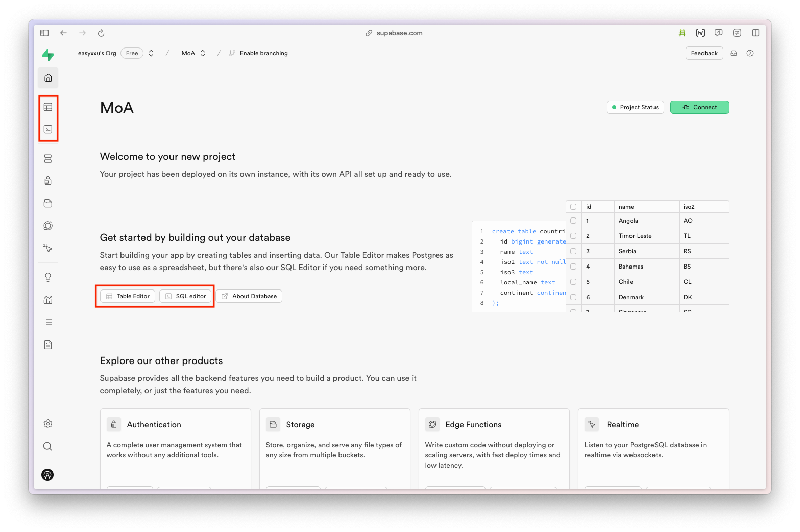Open the Storage sidebar icon

point(48,203)
